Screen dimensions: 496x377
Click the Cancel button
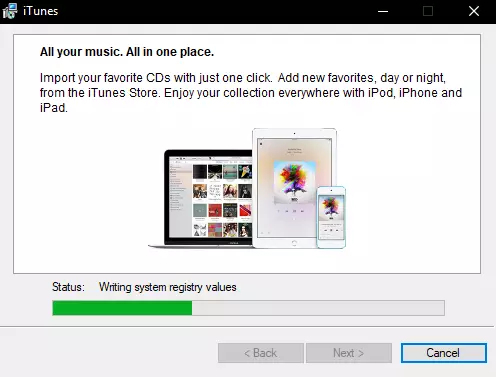[x=444, y=353]
